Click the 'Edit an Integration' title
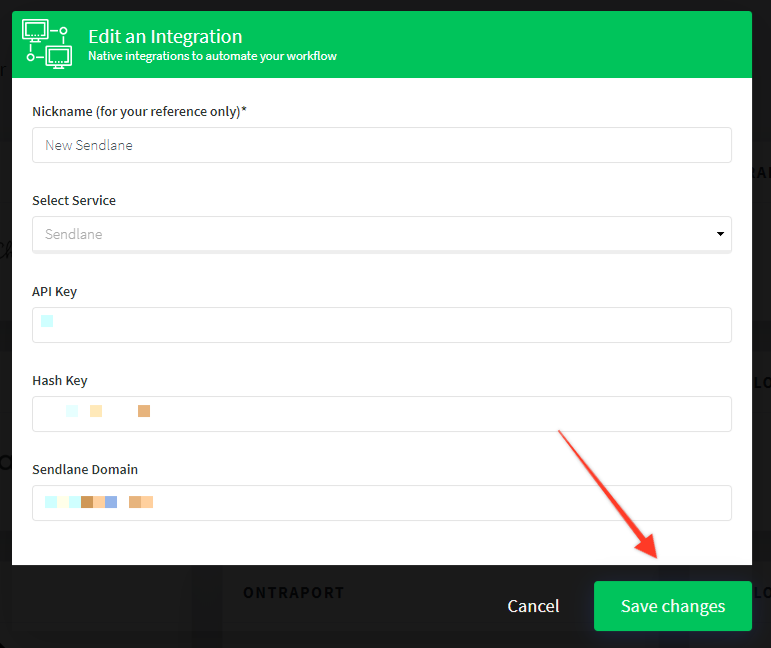This screenshot has width=771, height=648. (x=165, y=37)
